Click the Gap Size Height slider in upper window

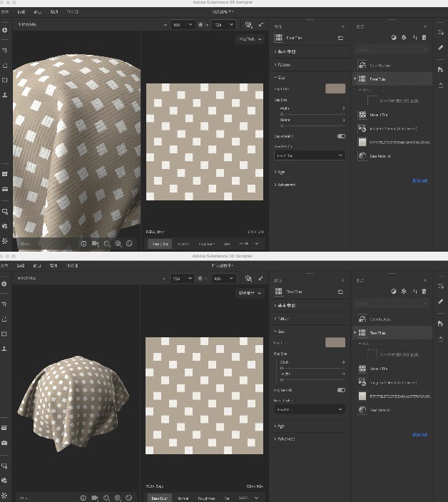(313, 125)
